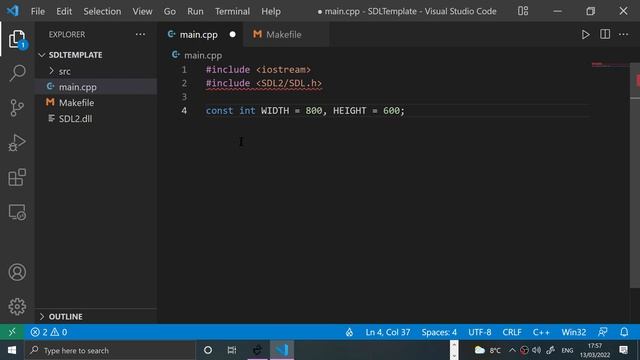Open the Run and Debug view

tap(17, 143)
